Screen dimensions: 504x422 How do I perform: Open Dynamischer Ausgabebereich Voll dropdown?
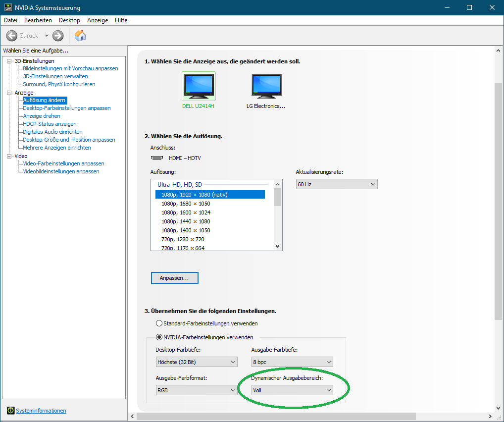292,390
